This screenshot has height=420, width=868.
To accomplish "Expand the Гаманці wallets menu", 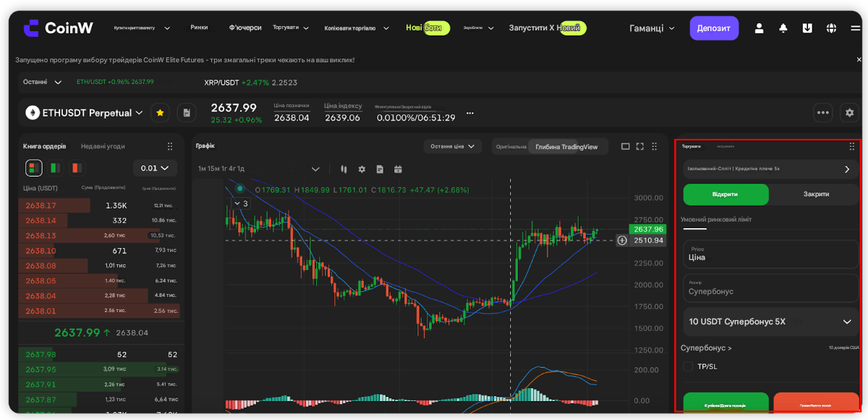I will pyautogui.click(x=652, y=28).
